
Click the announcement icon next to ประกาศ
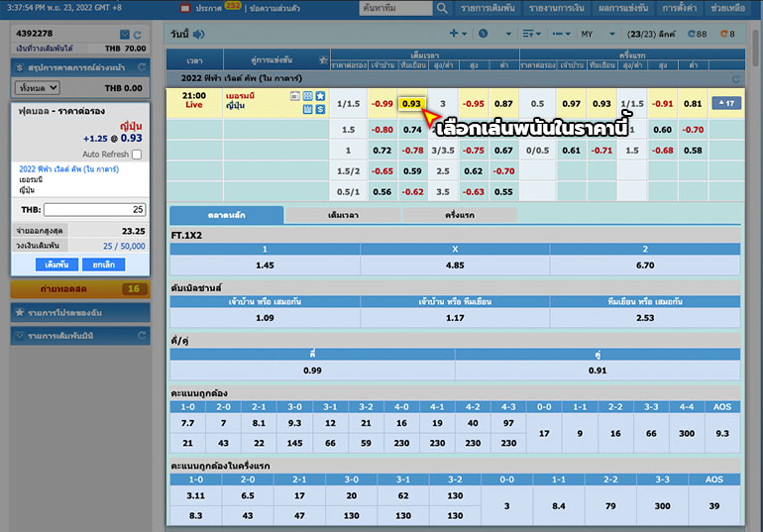[183, 8]
